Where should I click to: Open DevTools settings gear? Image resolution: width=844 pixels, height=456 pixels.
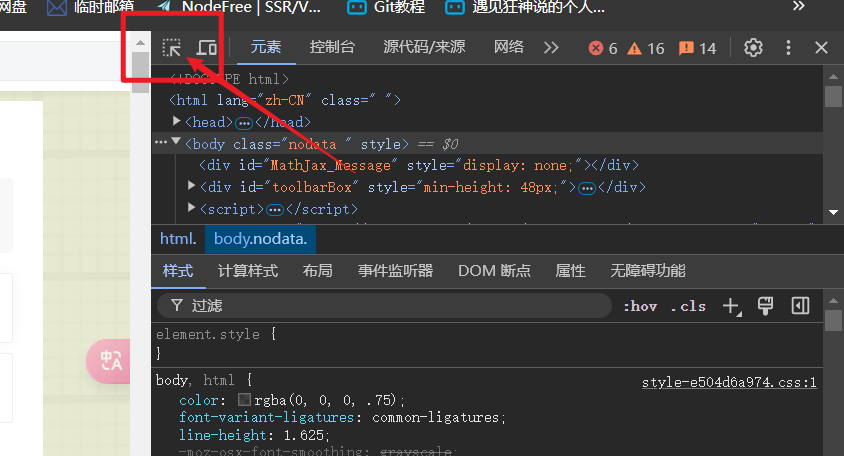click(753, 48)
